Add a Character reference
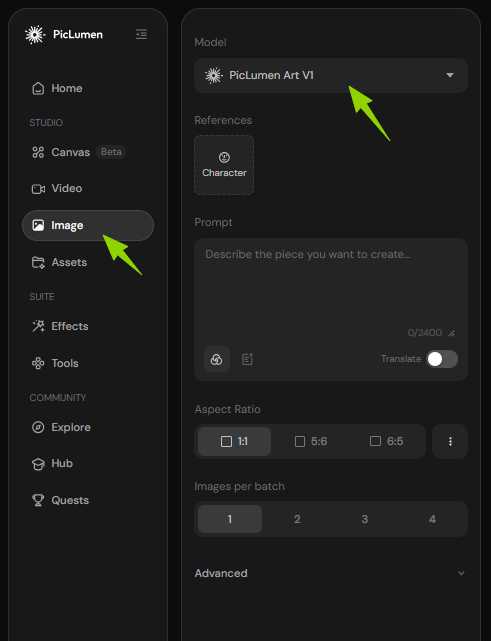Viewport: 491px width, 641px height. pos(224,165)
